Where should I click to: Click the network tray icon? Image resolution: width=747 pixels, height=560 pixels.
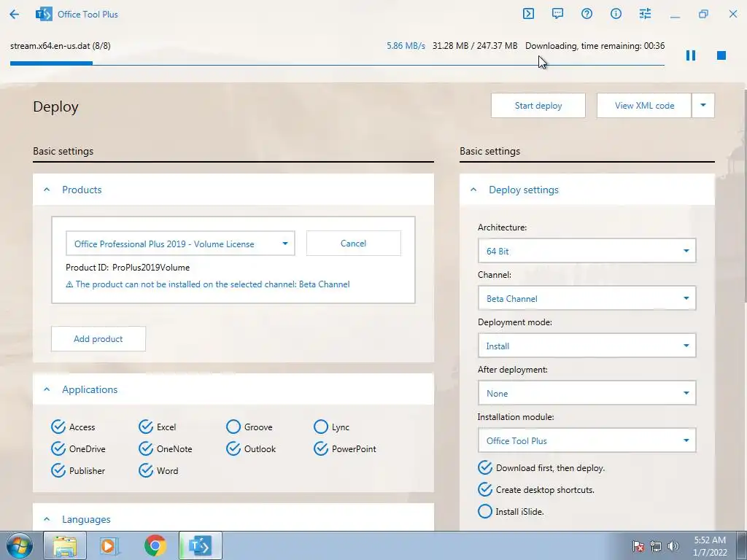[656, 546]
